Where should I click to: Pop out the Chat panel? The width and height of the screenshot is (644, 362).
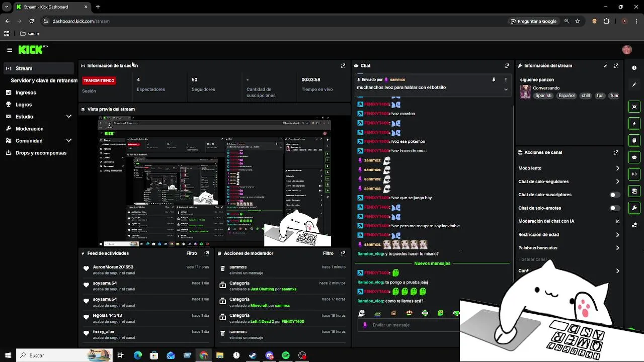(x=507, y=65)
